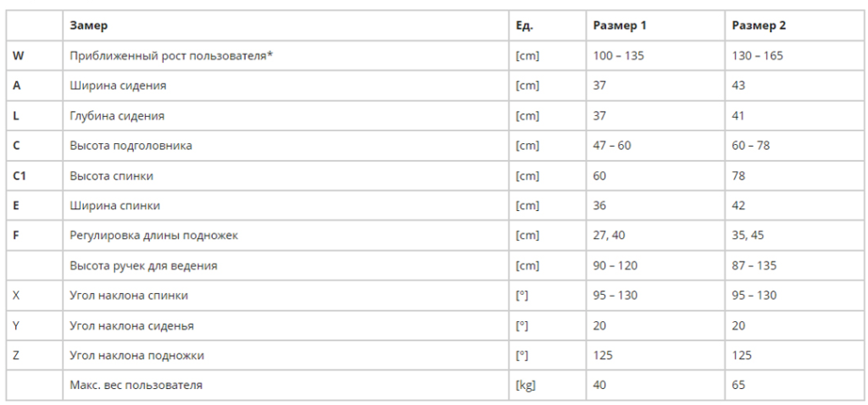Screen dimensions: 868x405
Task: Click the 'Ширина спинки' row label
Action: coord(114,205)
